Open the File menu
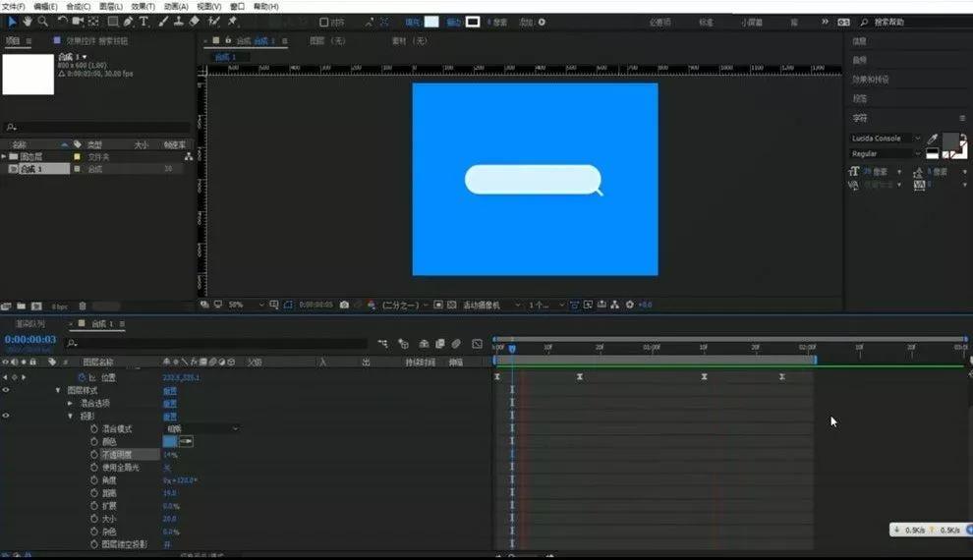The image size is (973, 560). coord(13,6)
